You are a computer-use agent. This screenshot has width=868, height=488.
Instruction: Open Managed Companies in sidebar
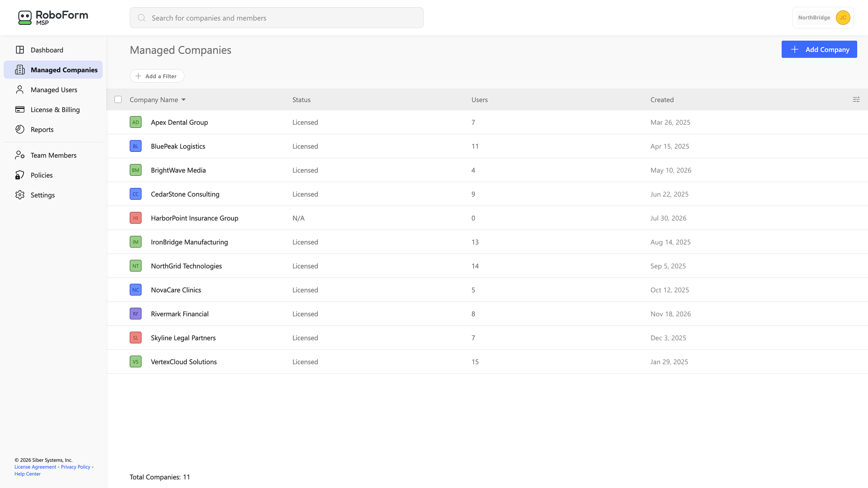coord(53,70)
